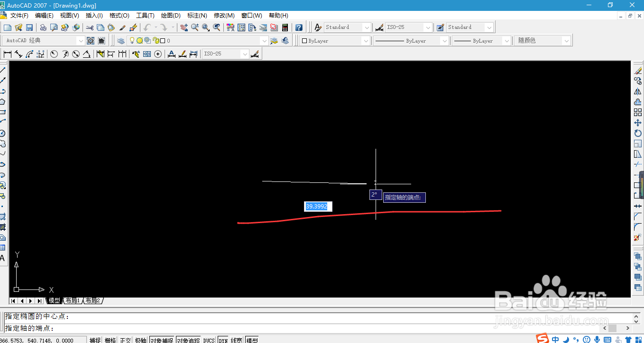Select Zoom Realtime magnifier icon
The width and height of the screenshot is (644, 343).
click(195, 27)
